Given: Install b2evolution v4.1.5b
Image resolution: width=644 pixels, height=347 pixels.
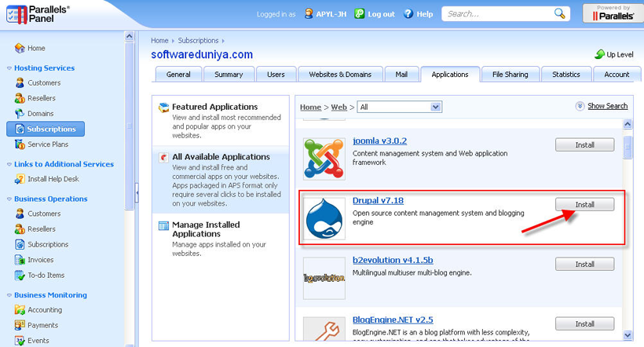Looking at the screenshot, I should (x=584, y=264).
